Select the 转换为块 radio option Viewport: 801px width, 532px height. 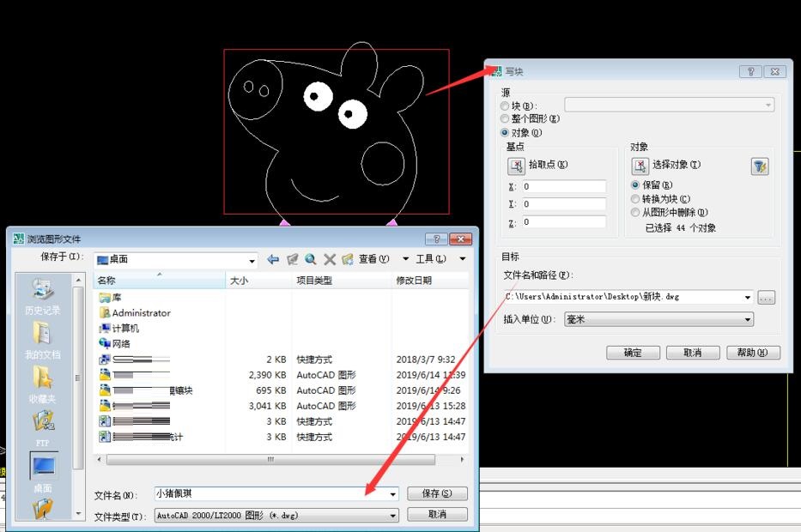(635, 198)
